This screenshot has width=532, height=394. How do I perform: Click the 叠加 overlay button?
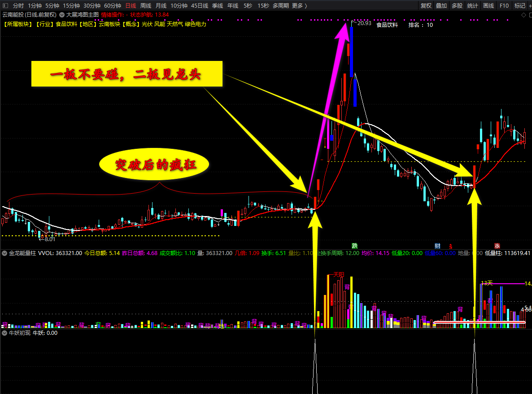click(441, 6)
